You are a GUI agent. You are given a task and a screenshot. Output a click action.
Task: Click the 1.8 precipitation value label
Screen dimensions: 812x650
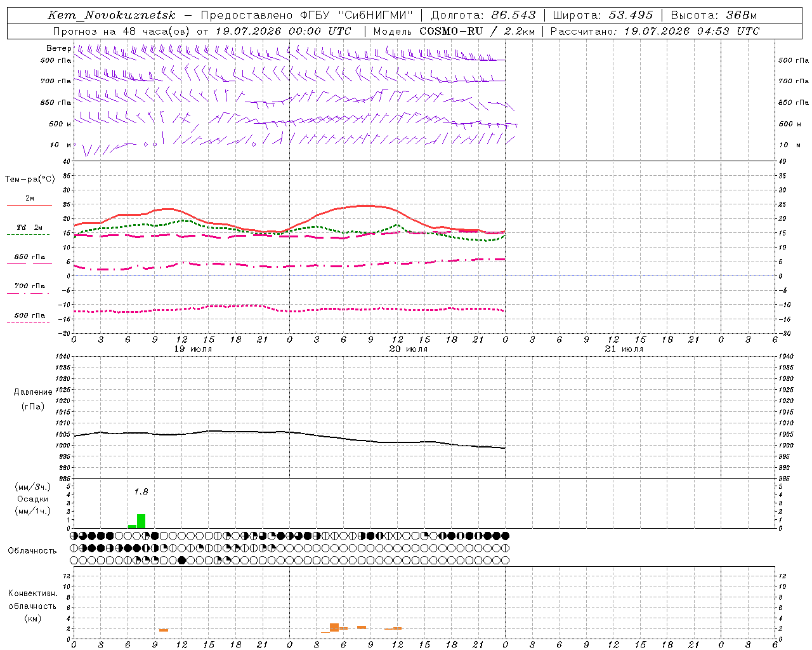click(x=141, y=491)
